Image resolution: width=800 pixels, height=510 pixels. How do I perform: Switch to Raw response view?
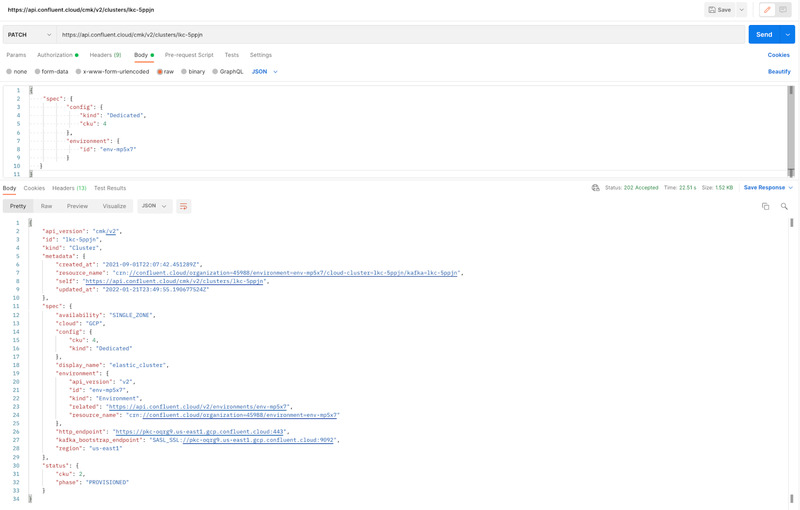pos(46,206)
